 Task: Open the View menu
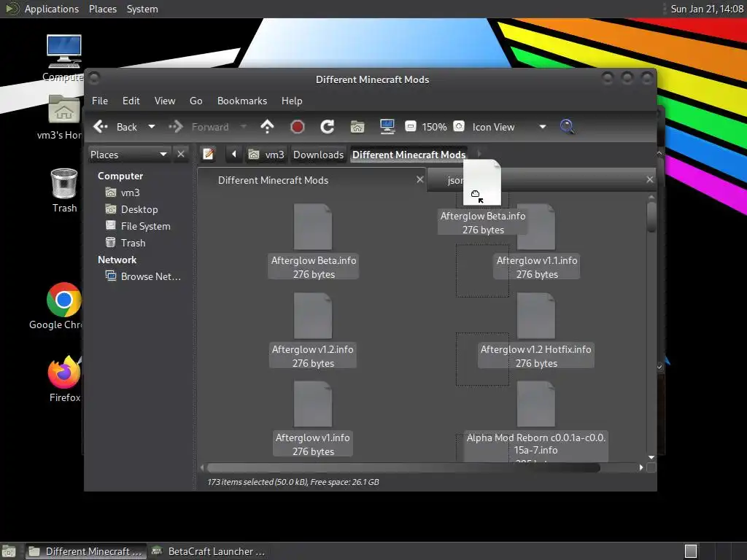pos(165,101)
